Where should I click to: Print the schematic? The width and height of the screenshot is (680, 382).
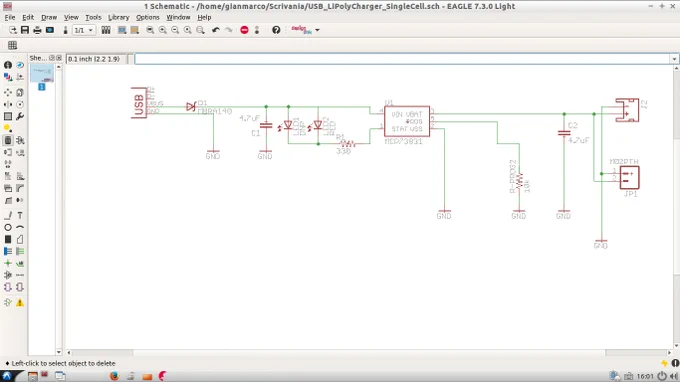pyautogui.click(x=37, y=30)
